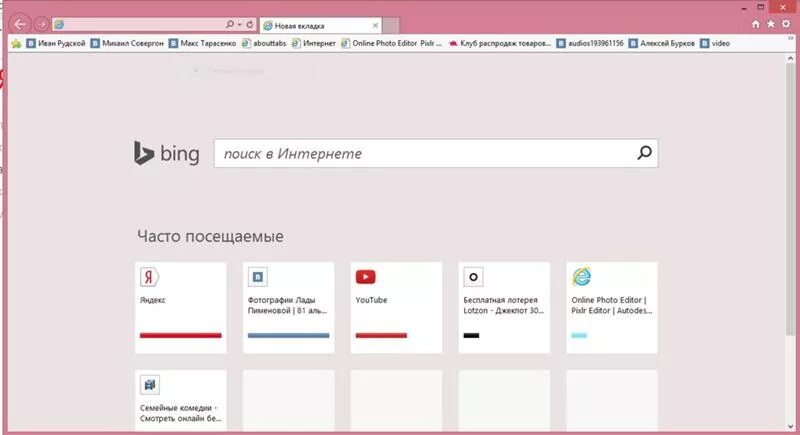Open the Online Photo Editor Pixlr bookmark
This screenshot has height=435, width=800.
pyautogui.click(x=391, y=43)
